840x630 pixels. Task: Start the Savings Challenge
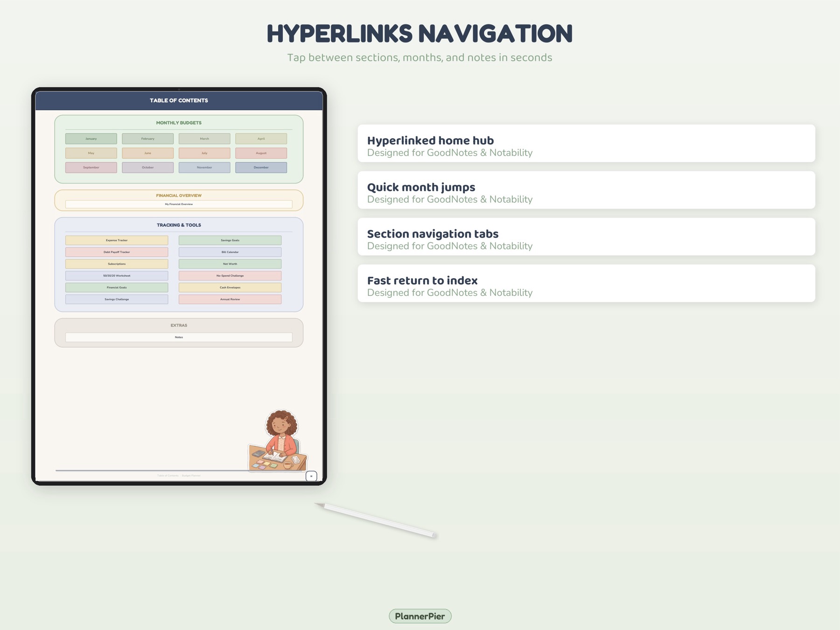(x=116, y=299)
